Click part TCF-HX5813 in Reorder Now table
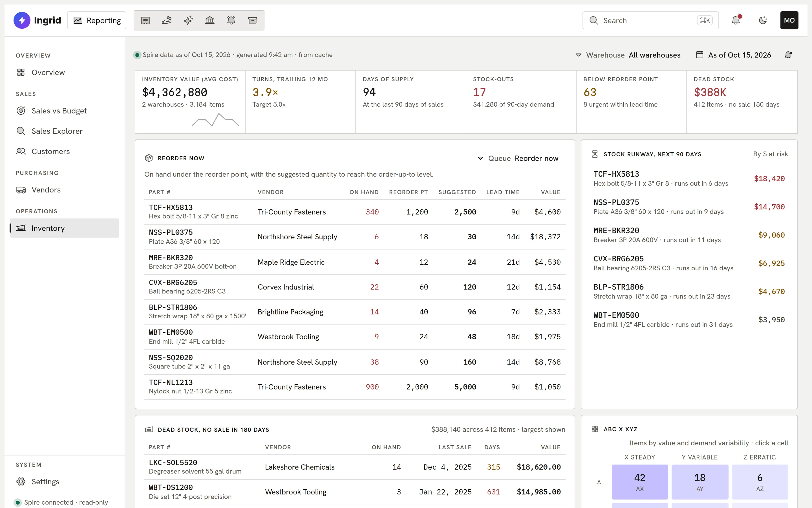This screenshot has width=812, height=508. click(x=171, y=207)
